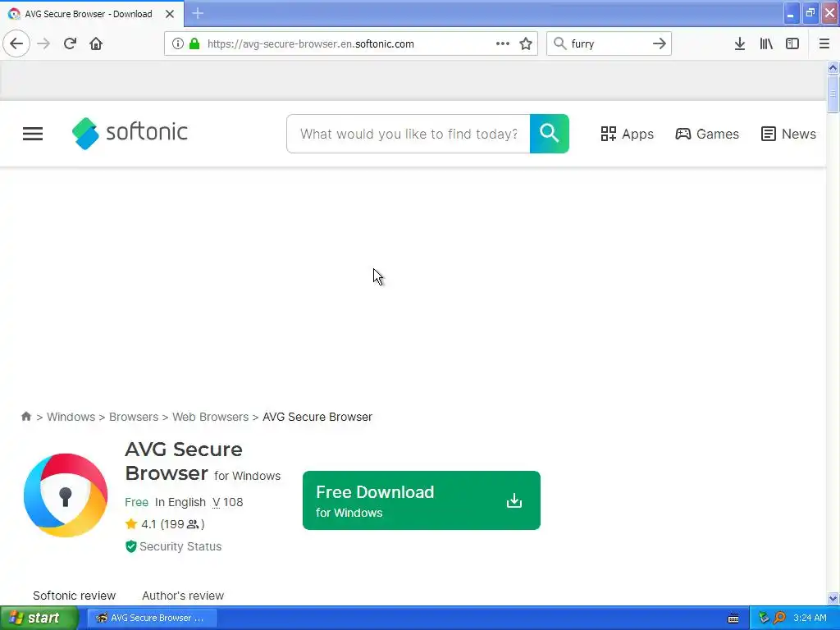This screenshot has height=630, width=840.
Task: Go to Web Browsers breadcrumb link
Action: click(x=210, y=417)
